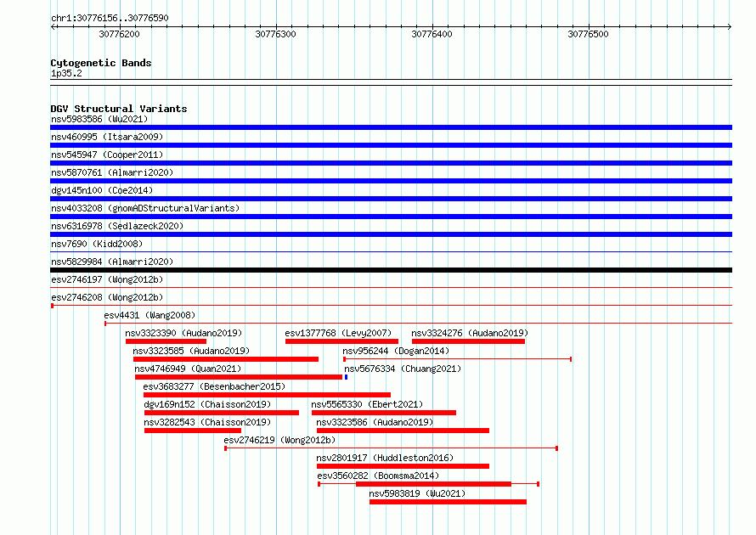
Task: Open the nsv3282543 (Chaisson2019) variant label
Action: pyautogui.click(x=208, y=422)
